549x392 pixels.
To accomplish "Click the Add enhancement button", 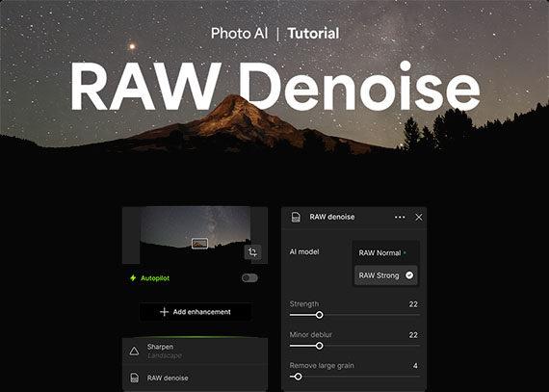I will [x=196, y=312].
